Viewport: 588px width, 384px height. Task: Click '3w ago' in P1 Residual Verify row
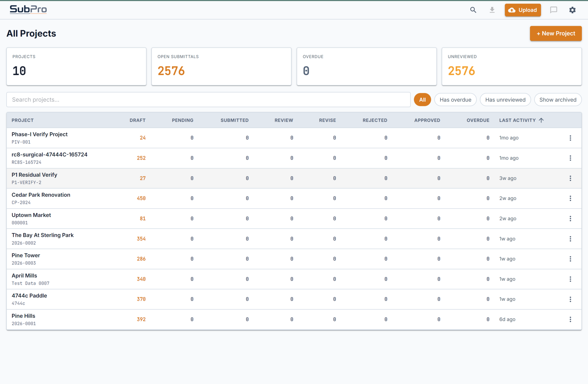(x=508, y=178)
